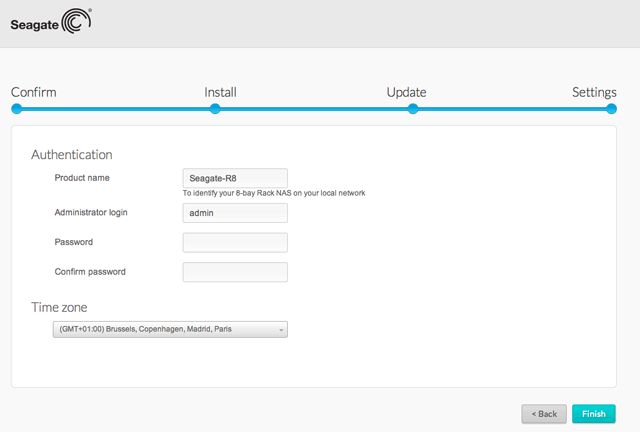Click the Confirm step circle marker
This screenshot has height=432, width=640.
(x=17, y=109)
